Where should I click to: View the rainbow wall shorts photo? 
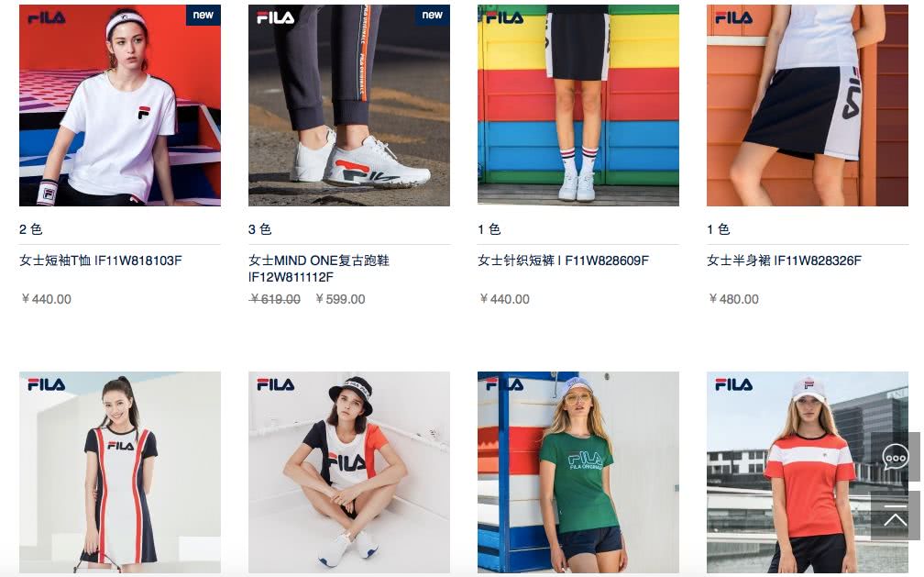pyautogui.click(x=578, y=105)
